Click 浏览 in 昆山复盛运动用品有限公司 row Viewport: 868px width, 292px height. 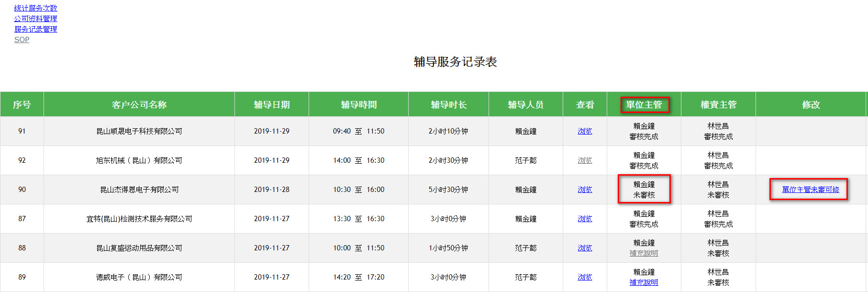tap(584, 248)
